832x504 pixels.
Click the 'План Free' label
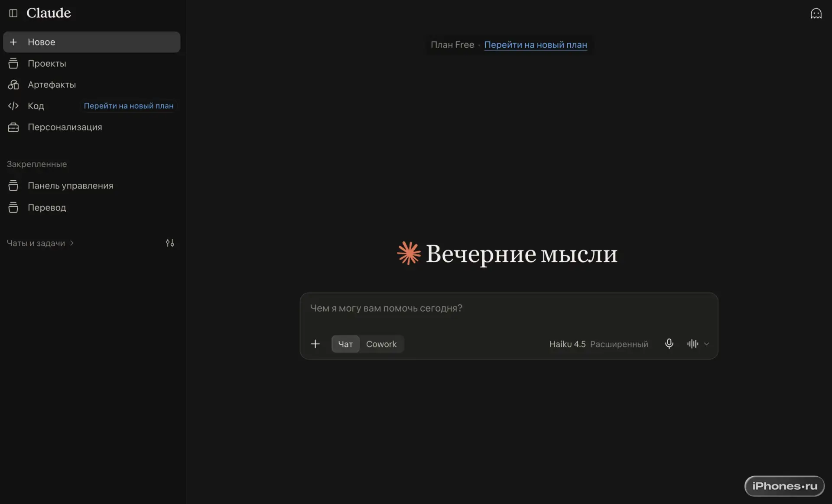(x=452, y=45)
